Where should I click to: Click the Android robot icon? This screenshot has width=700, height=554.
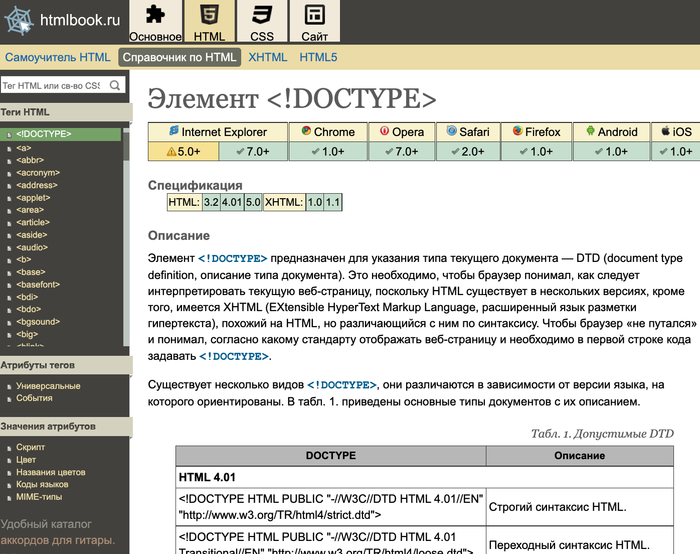click(590, 131)
